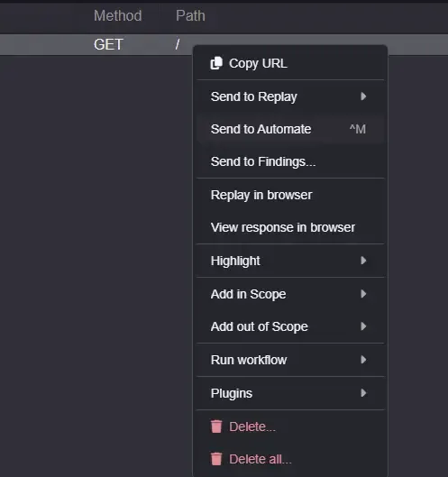
Task: Select Send to Automate menu entry
Action: tap(290, 129)
